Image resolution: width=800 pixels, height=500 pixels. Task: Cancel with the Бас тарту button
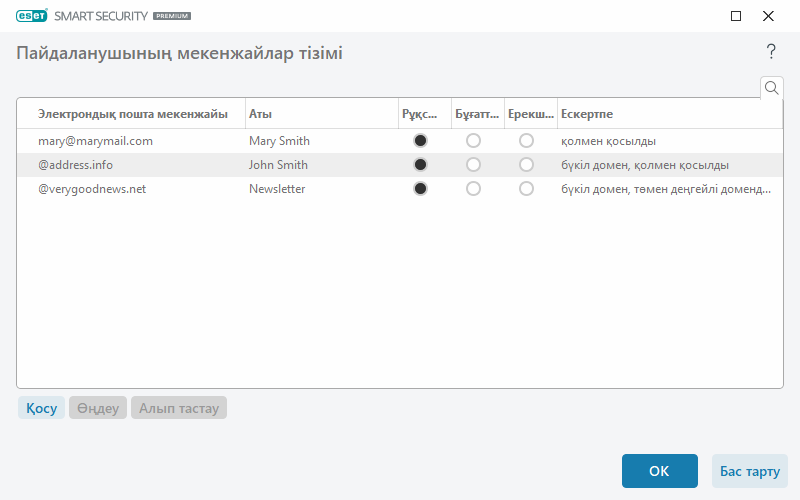coord(749,471)
